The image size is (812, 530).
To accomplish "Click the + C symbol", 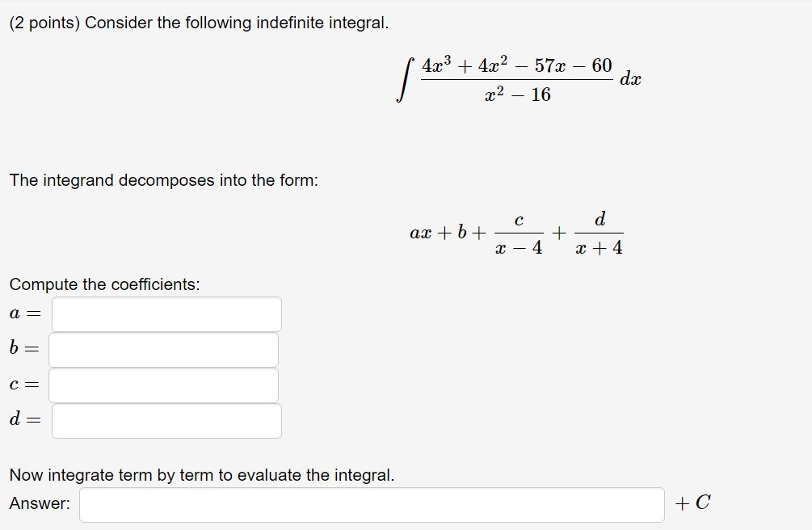I will (x=693, y=502).
